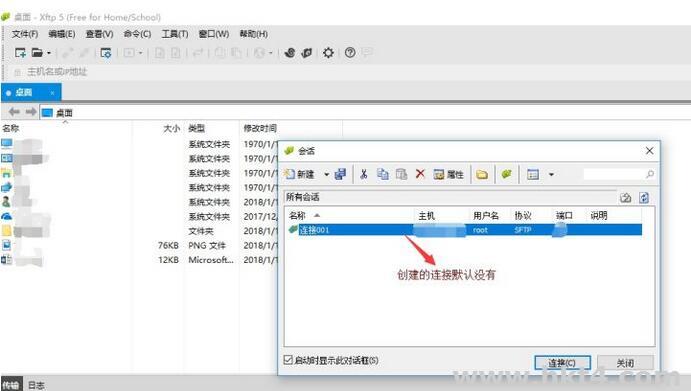
Task: Click the 桌面 path box in main window
Action: pyautogui.click(x=365, y=113)
